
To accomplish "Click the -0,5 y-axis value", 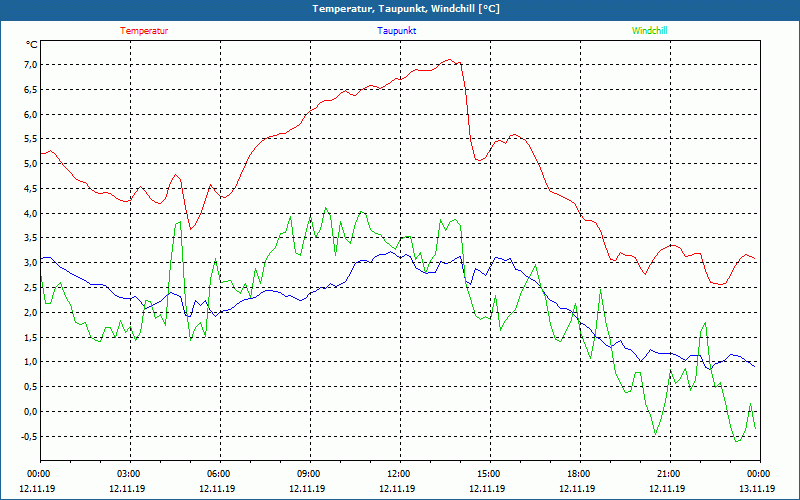I will click(29, 436).
